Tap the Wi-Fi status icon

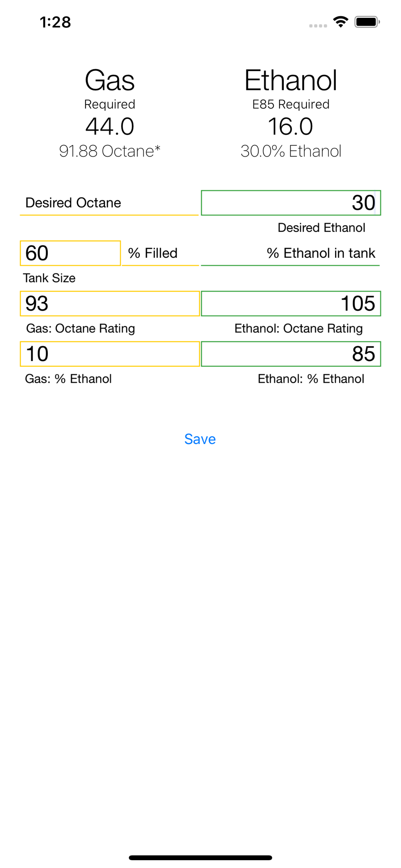pyautogui.click(x=341, y=22)
